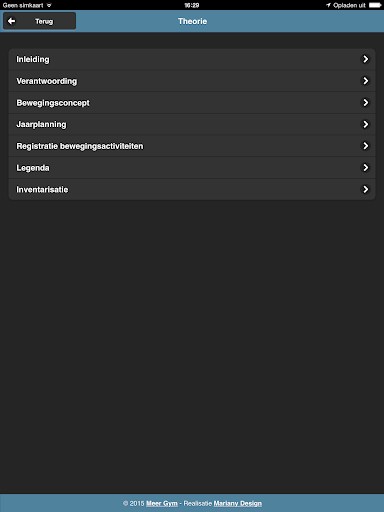Click the arrow icon on Jaarplanning row
Image resolution: width=384 pixels, height=512 pixels.
tap(366, 124)
